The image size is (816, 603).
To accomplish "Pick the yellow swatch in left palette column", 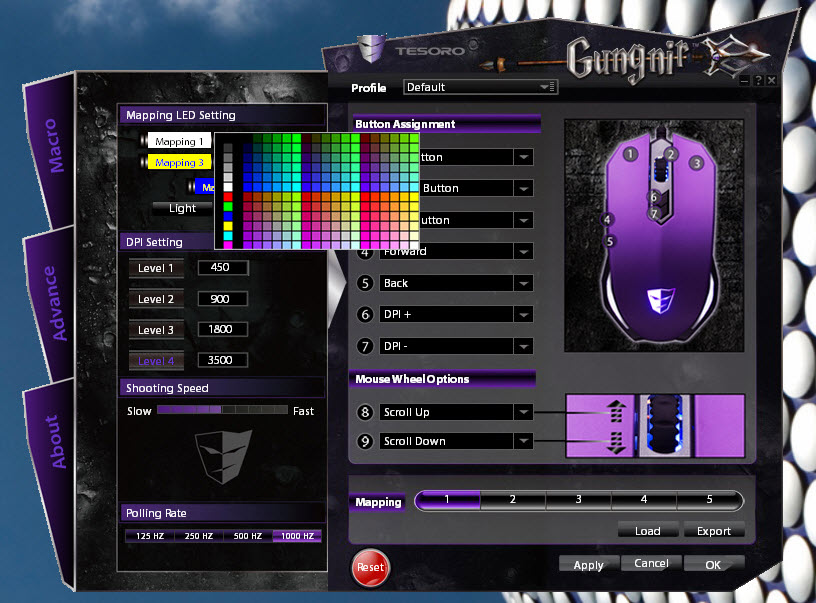I will [228, 226].
